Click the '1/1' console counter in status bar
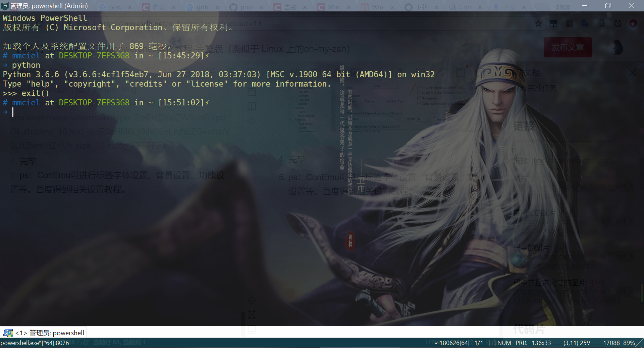 click(479, 343)
